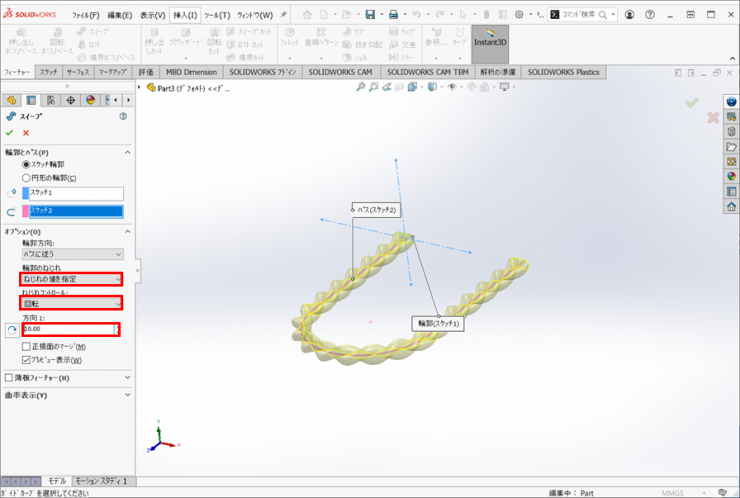Open the DisplayManager color sphere tab icon
The height and width of the screenshot is (498, 740).
pos(90,100)
